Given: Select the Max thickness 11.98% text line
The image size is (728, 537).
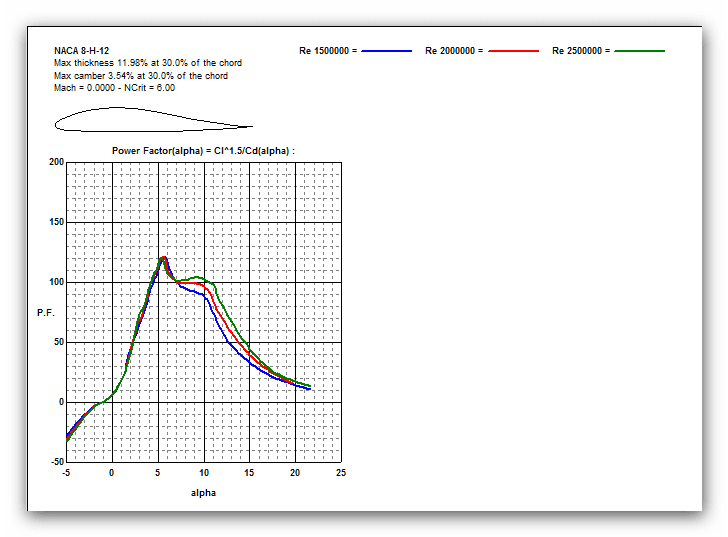Looking at the screenshot, I should 147,63.
